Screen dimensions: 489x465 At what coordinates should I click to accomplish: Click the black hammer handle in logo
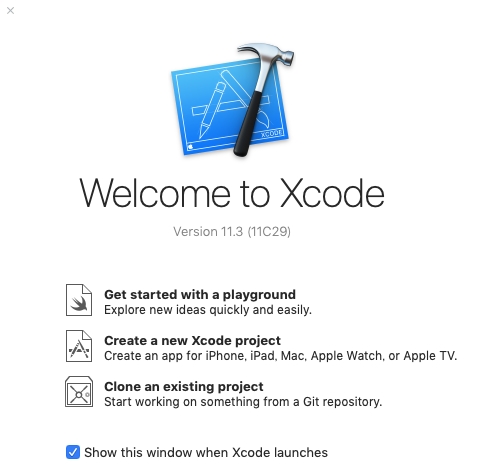pos(248,123)
